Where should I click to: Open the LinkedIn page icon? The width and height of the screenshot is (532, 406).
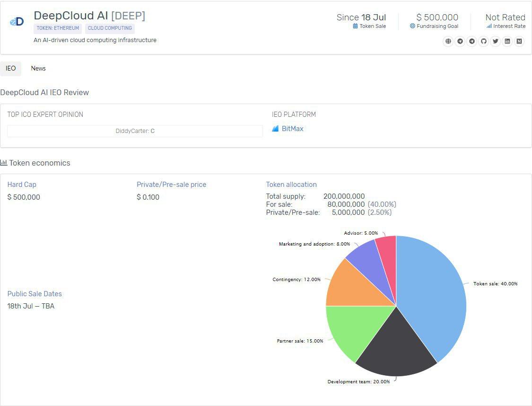[x=507, y=42]
